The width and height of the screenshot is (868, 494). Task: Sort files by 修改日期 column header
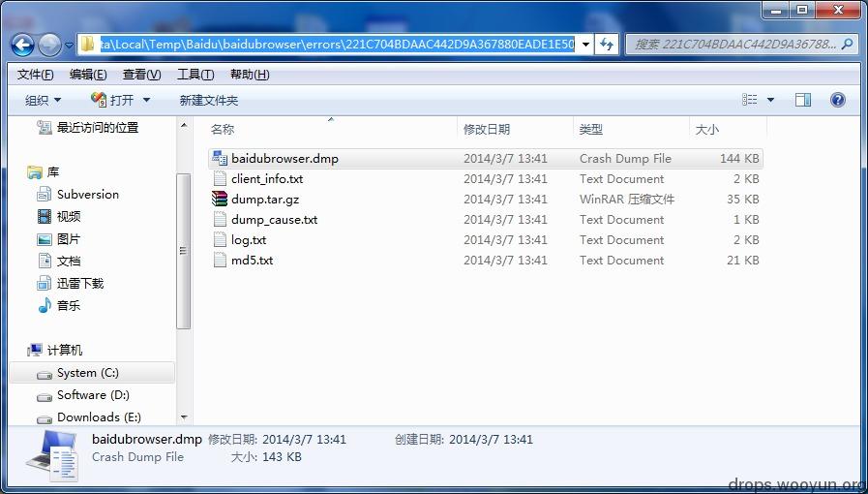487,129
